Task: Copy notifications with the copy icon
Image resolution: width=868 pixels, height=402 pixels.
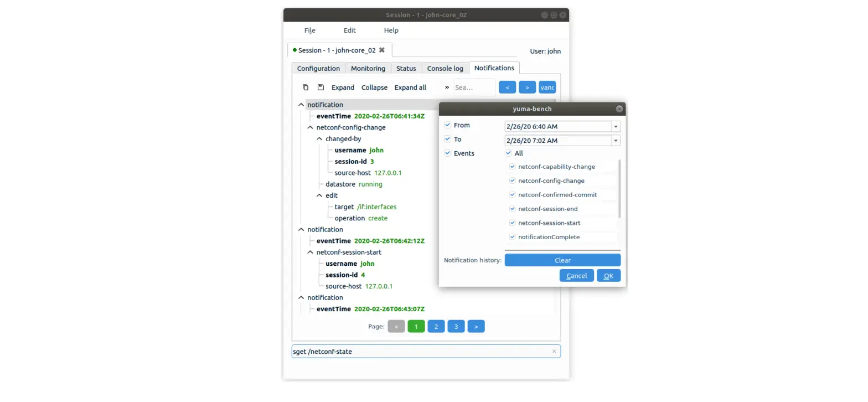Action: pyautogui.click(x=306, y=87)
